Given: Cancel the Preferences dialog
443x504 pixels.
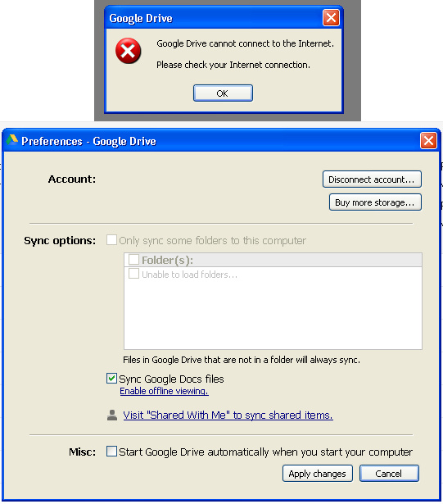Looking at the screenshot, I should (389, 474).
